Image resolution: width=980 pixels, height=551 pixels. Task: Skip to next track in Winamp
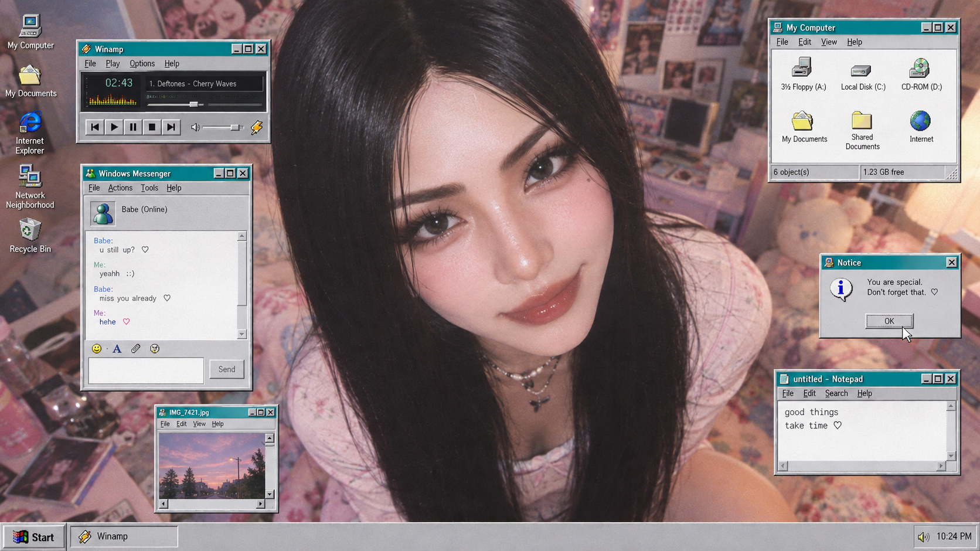[x=171, y=127]
